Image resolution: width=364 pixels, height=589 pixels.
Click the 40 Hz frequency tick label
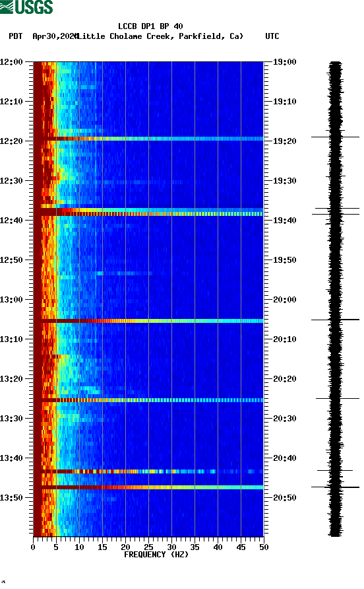point(218,547)
